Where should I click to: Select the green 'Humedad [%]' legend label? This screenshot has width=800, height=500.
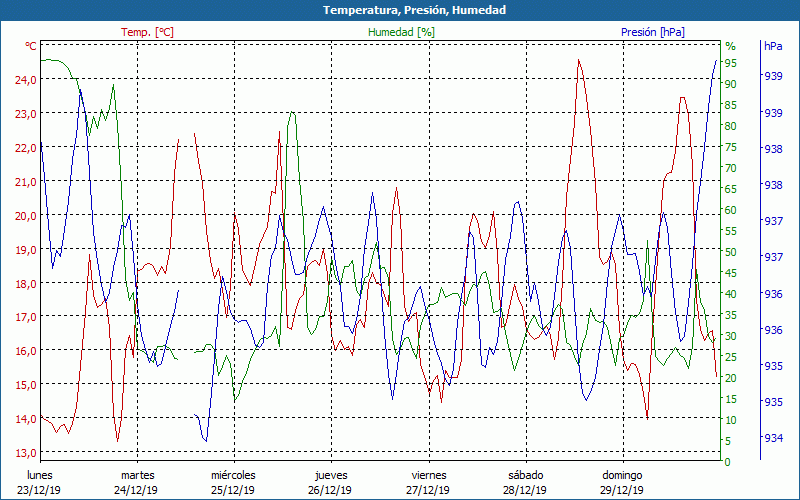(x=402, y=32)
